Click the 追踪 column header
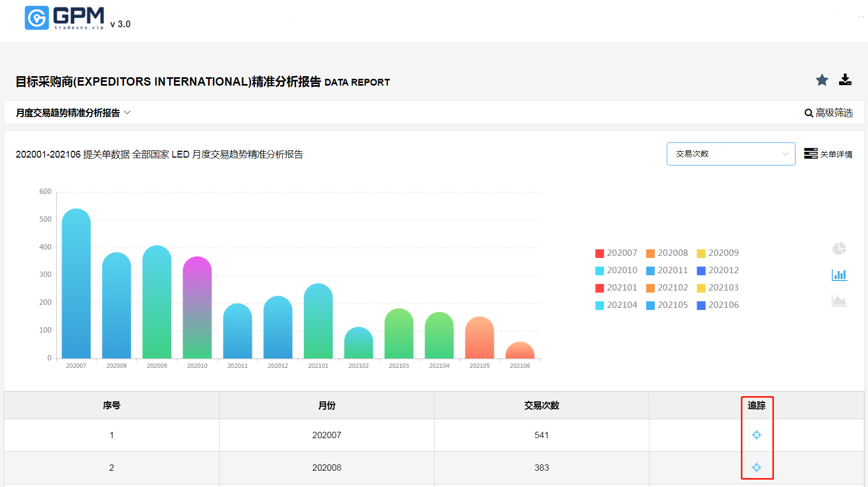This screenshot has width=868, height=487. pyautogui.click(x=757, y=406)
